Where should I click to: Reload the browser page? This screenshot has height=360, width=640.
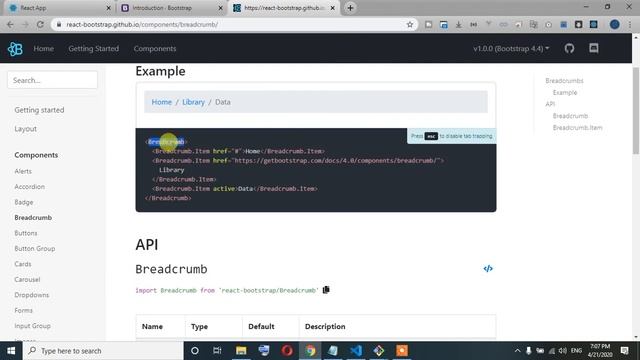click(x=40, y=24)
